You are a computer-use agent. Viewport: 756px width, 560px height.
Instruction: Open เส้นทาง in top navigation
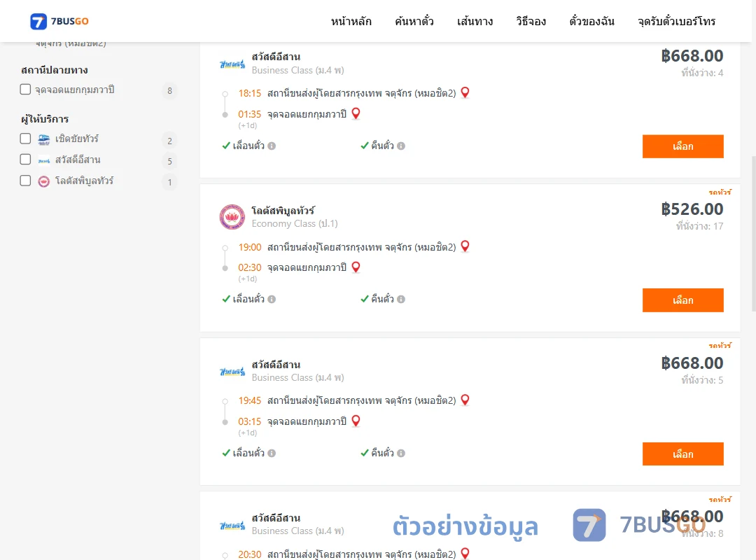(x=475, y=21)
